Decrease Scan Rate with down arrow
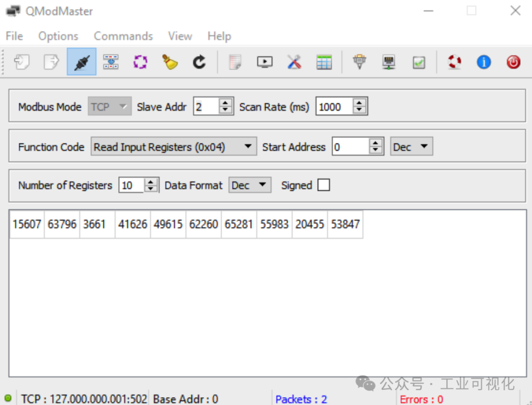 tap(359, 110)
